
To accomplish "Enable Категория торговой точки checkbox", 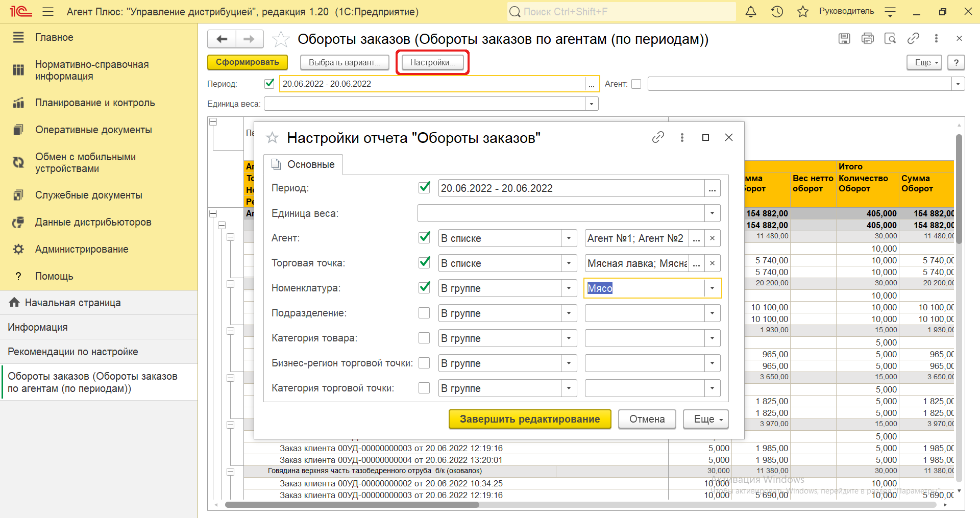I will pyautogui.click(x=424, y=388).
